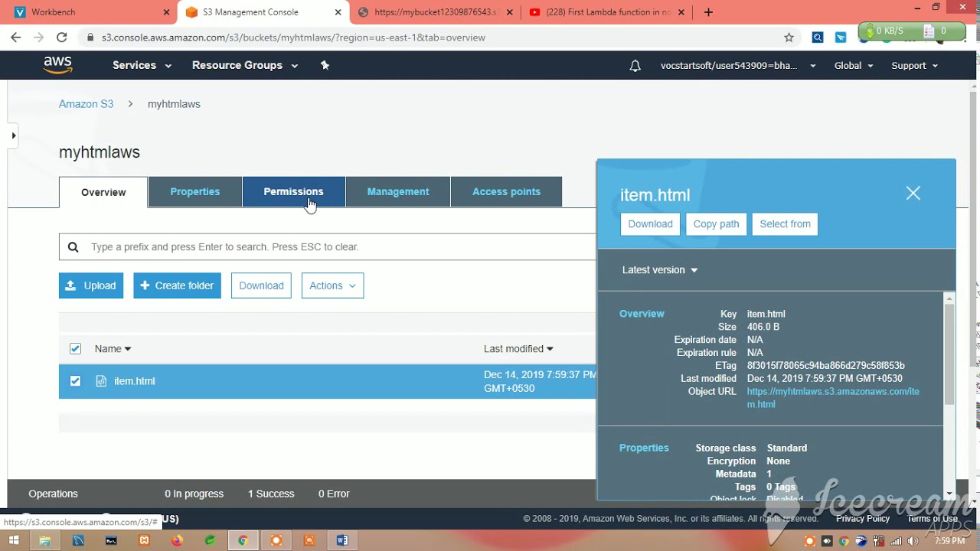Click the '1 Success' operations status
Image resolution: width=980 pixels, height=551 pixels.
[x=271, y=494]
